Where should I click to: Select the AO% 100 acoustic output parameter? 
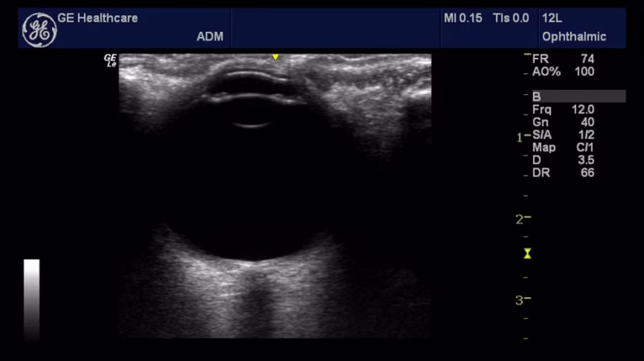coord(563,71)
